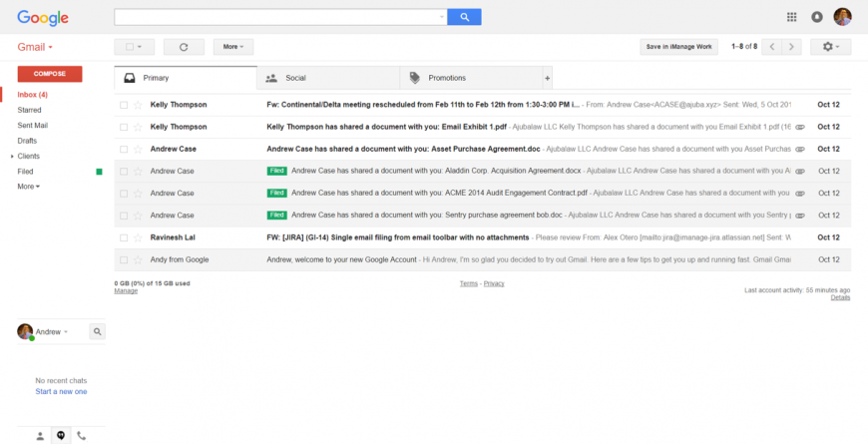Image resolution: width=868 pixels, height=444 pixels.
Task: Go to the newer messages arrow
Action: [x=771, y=47]
